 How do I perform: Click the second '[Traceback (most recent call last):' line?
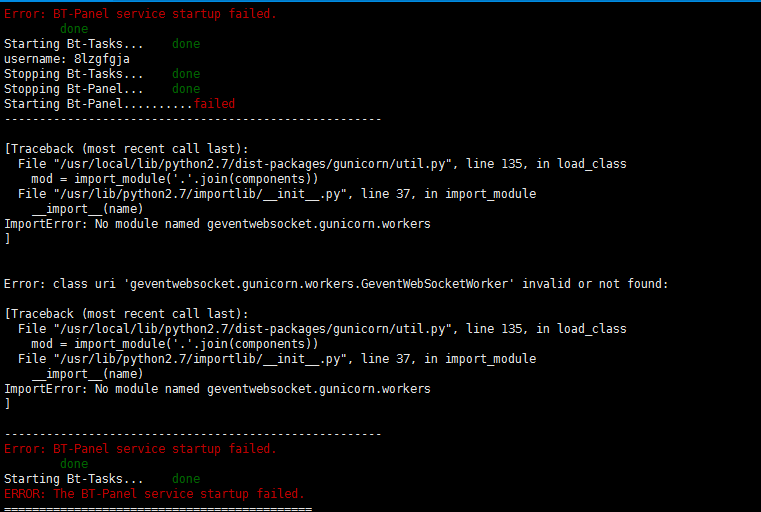126,314
